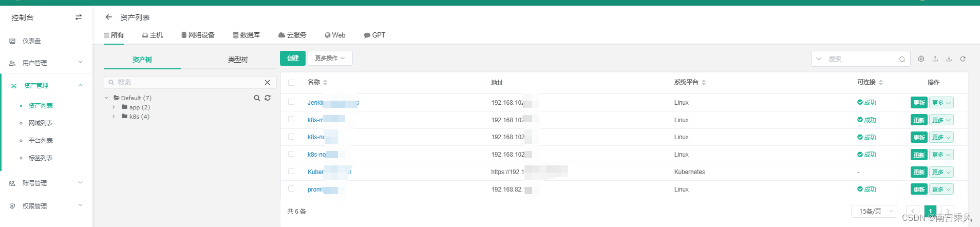
Task: Select the checkbox for the Kubernetes row
Action: tap(291, 172)
